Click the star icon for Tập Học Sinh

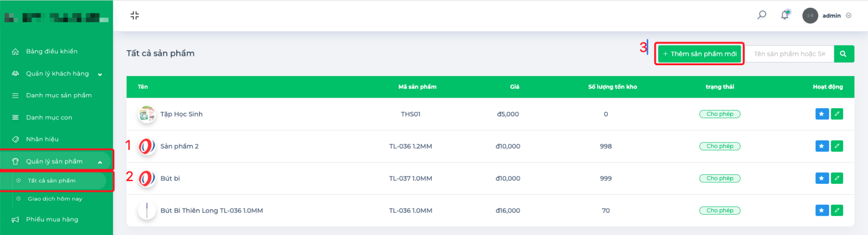(x=822, y=114)
